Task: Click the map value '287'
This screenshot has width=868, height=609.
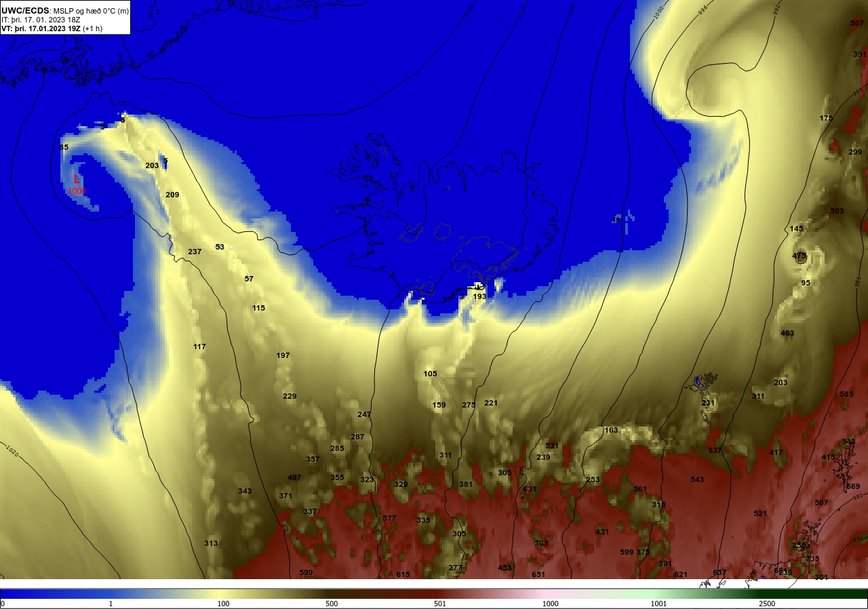Action: [357, 437]
